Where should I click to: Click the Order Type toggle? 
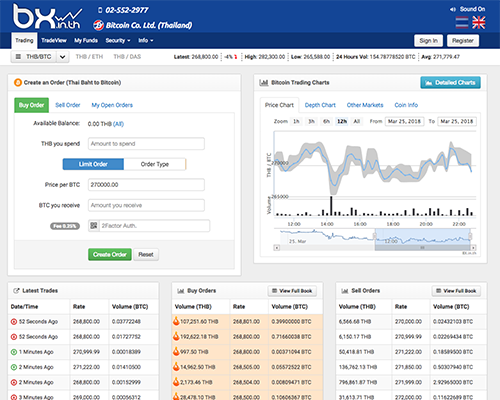click(x=155, y=164)
